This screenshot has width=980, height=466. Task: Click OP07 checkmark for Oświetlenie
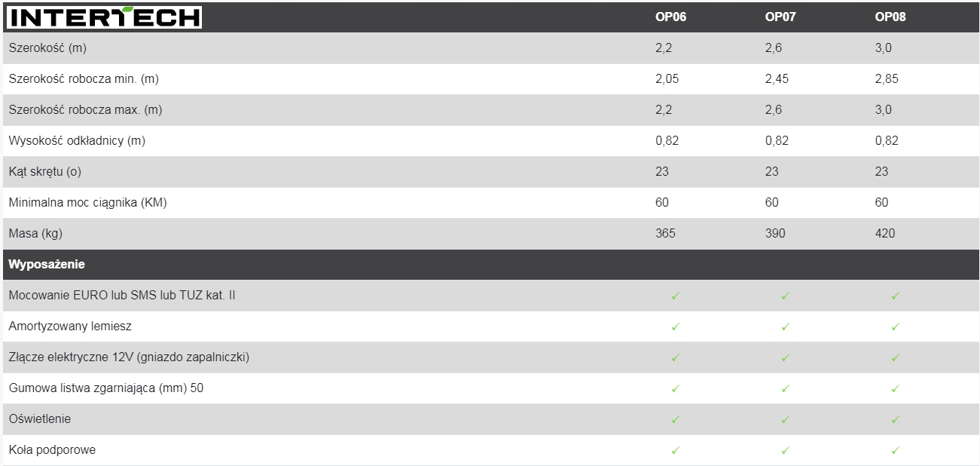(x=785, y=420)
